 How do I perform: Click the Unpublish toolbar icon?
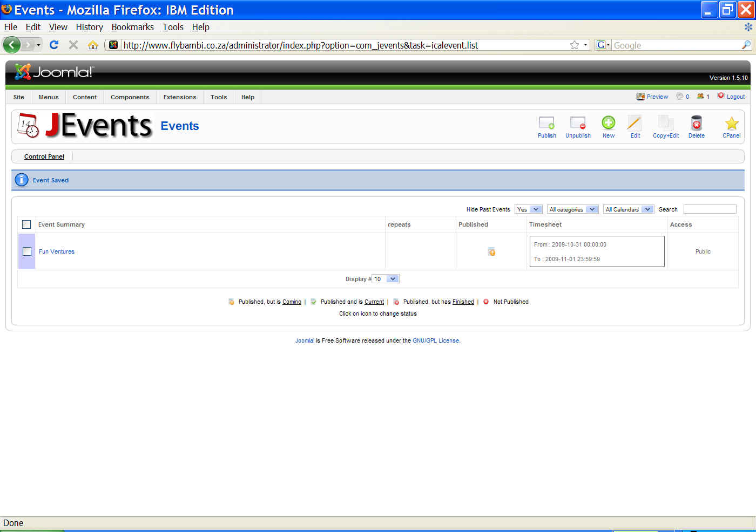point(577,124)
